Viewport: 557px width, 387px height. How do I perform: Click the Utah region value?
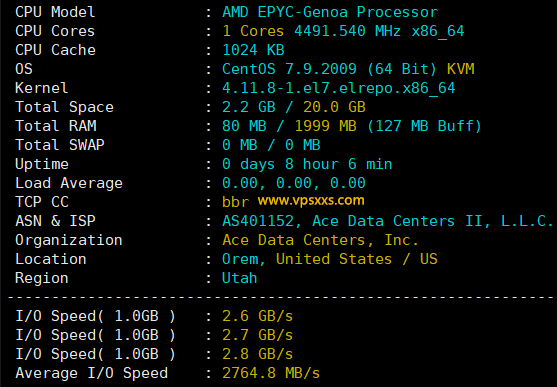239,278
